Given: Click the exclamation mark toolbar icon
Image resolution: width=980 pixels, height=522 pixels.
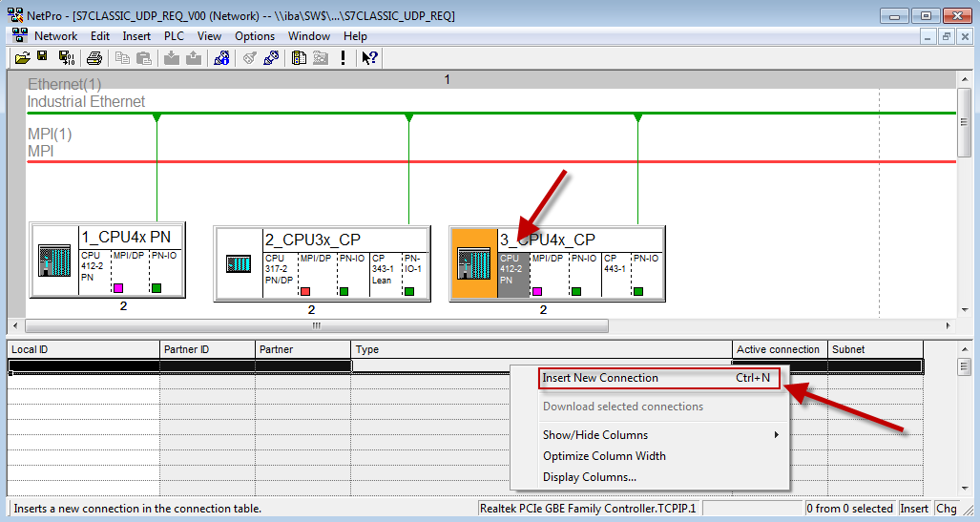Looking at the screenshot, I should [344, 58].
